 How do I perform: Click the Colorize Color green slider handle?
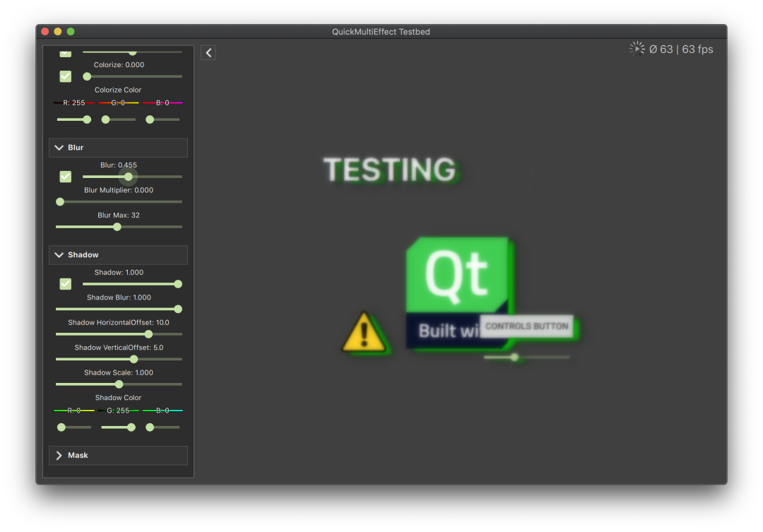[x=105, y=119]
